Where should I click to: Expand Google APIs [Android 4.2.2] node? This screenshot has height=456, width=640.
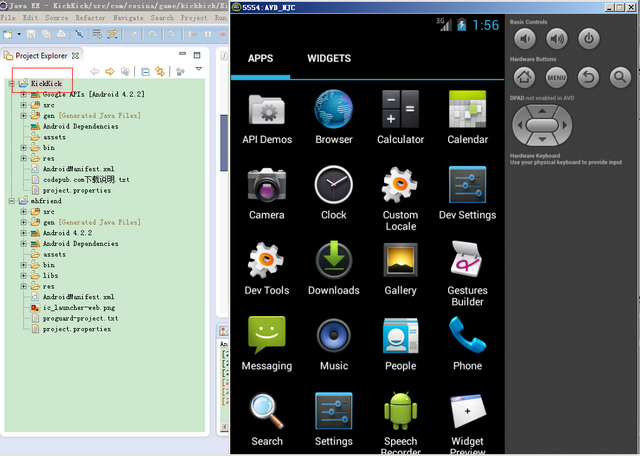pos(23,94)
